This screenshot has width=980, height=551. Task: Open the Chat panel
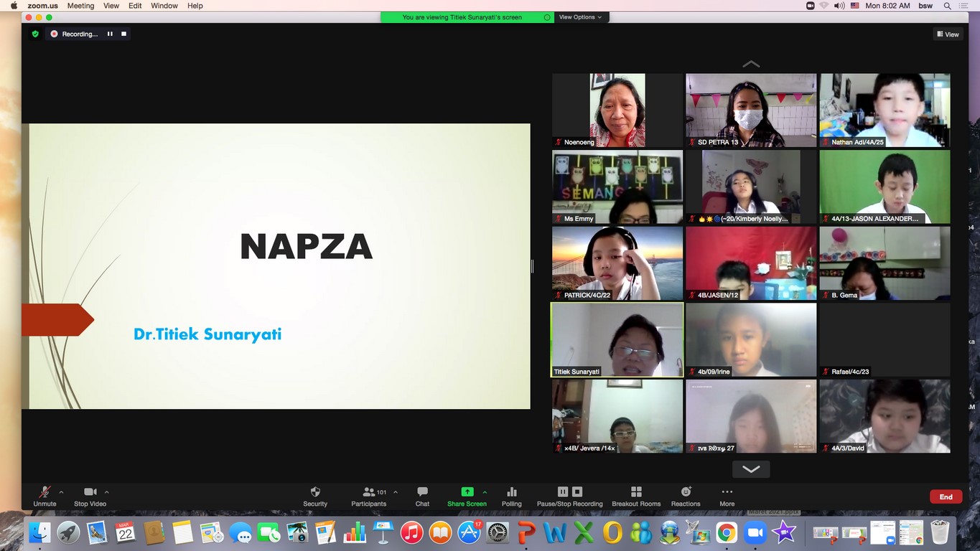[x=422, y=492]
